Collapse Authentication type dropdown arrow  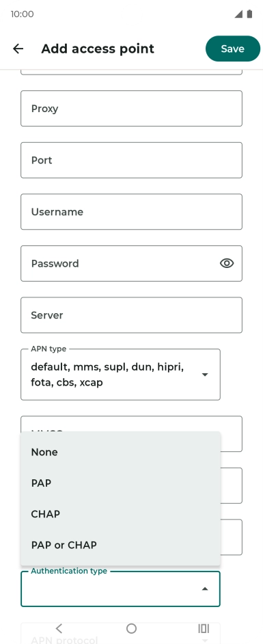pyautogui.click(x=205, y=589)
